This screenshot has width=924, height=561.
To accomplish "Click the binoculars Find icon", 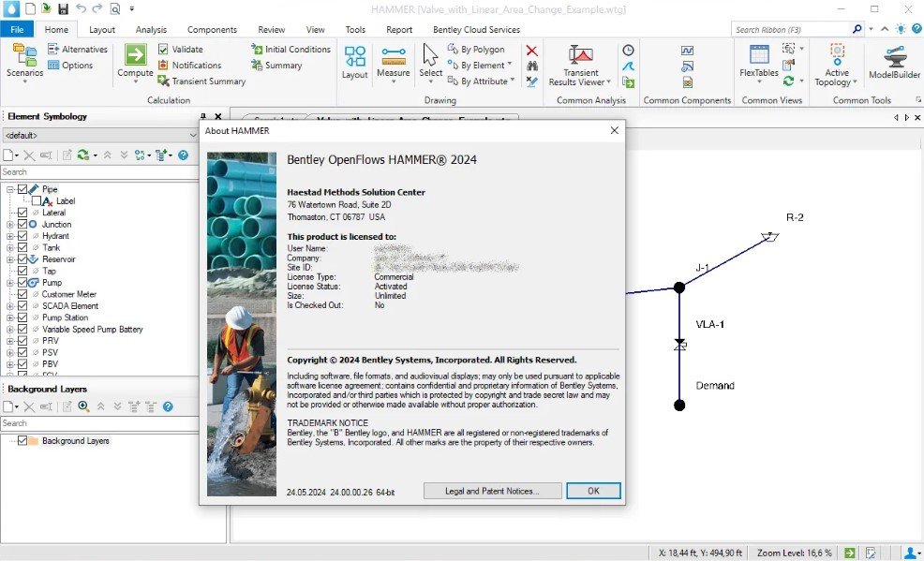I will (531, 66).
